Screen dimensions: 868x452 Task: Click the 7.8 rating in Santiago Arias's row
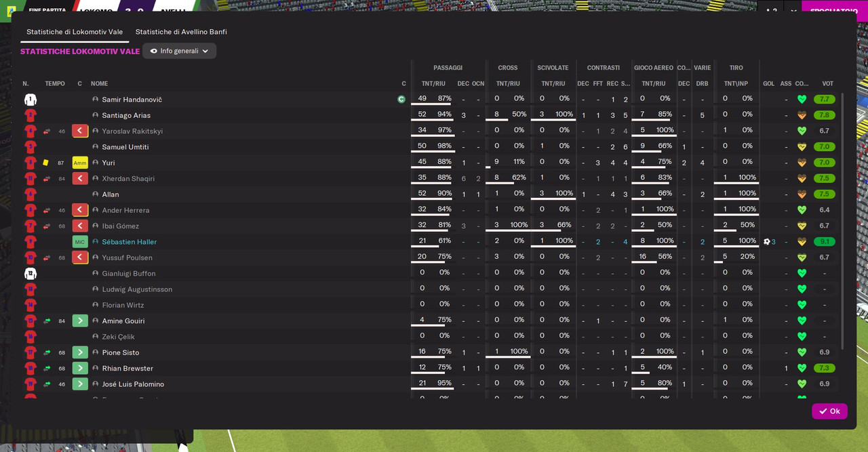click(x=825, y=115)
